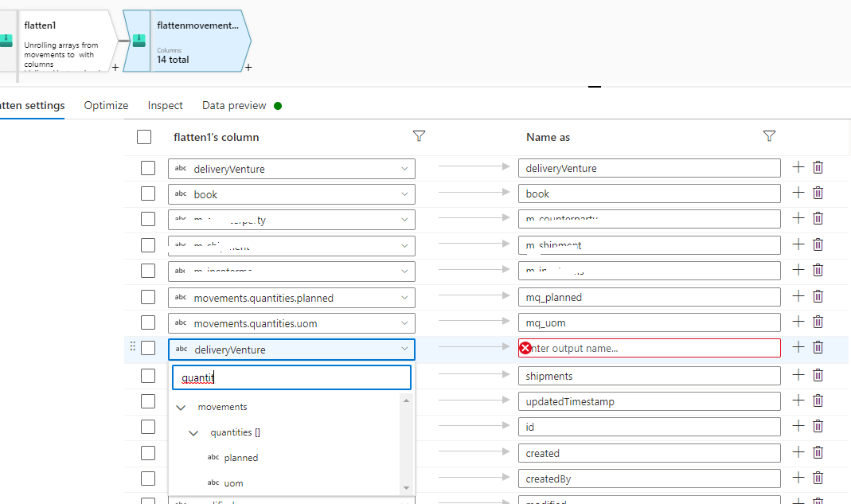Delete the book mapping row
The image size is (851, 504).
pos(818,193)
